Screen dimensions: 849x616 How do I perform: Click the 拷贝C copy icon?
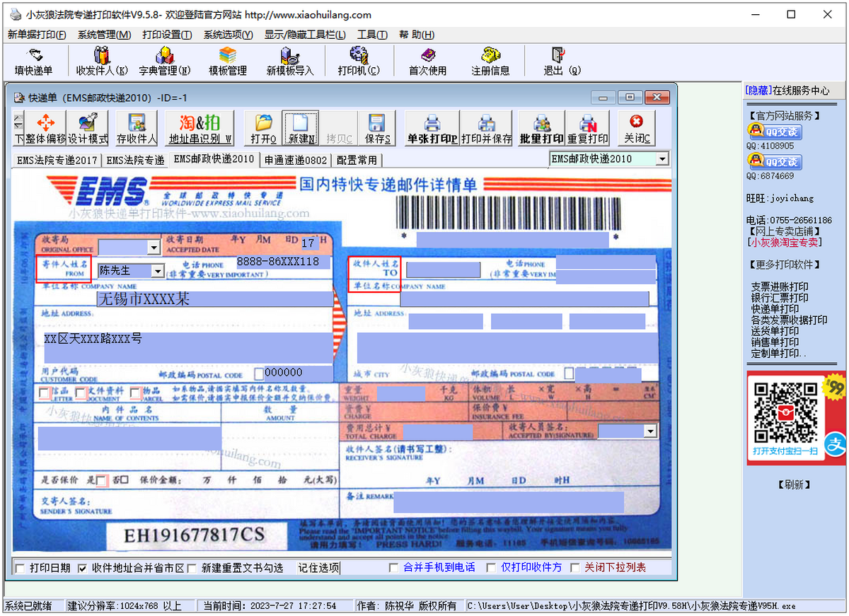pos(339,129)
